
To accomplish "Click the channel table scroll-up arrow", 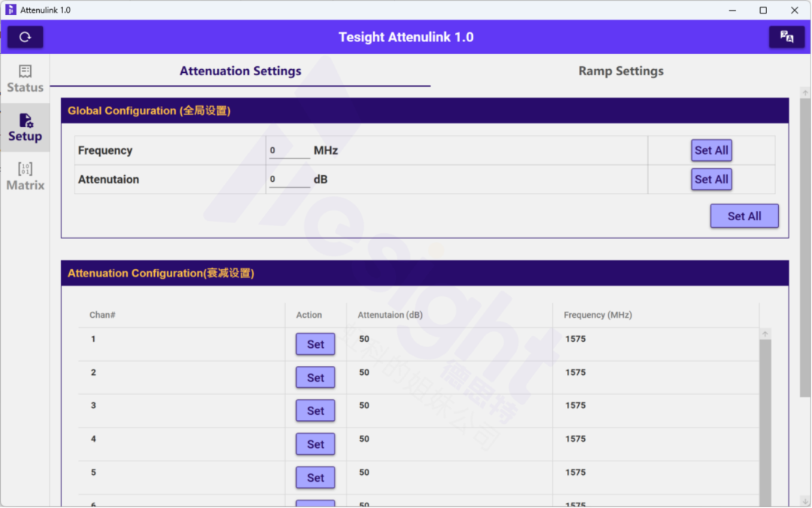I will click(x=765, y=334).
